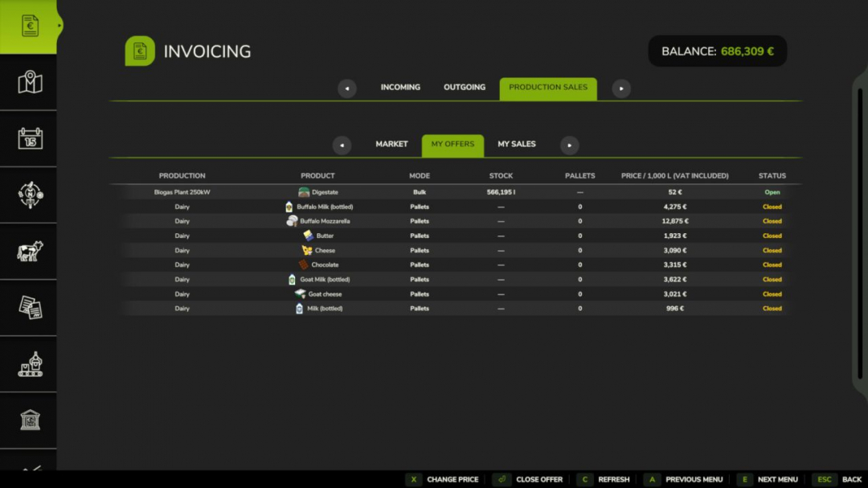This screenshot has width=868, height=488.
Task: Click the Butter product icon
Action: pyautogui.click(x=308, y=236)
